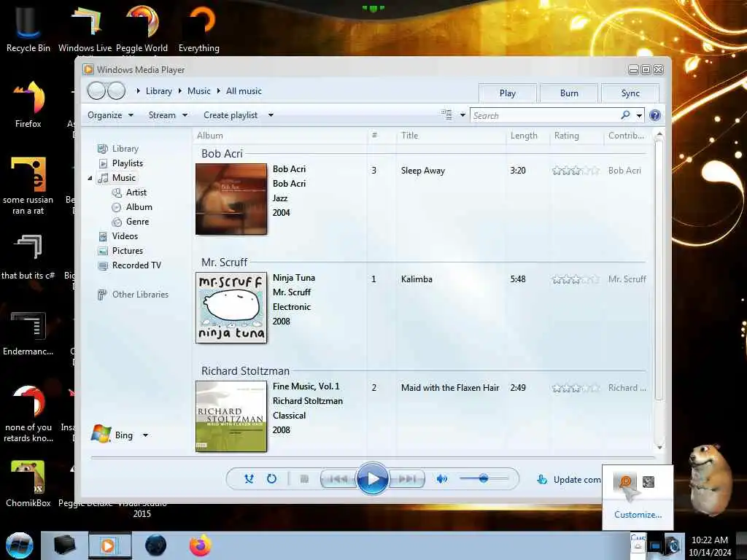Click the Forward navigation button

116,90
